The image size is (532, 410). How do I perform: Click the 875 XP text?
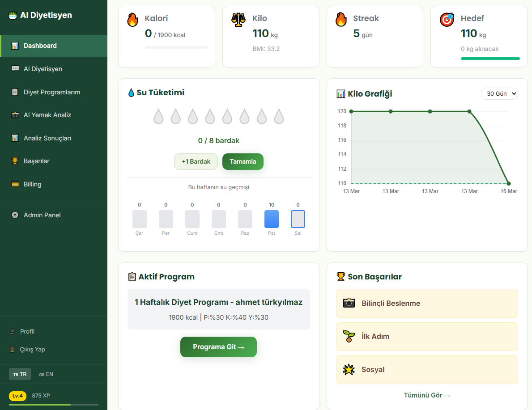[41, 396]
